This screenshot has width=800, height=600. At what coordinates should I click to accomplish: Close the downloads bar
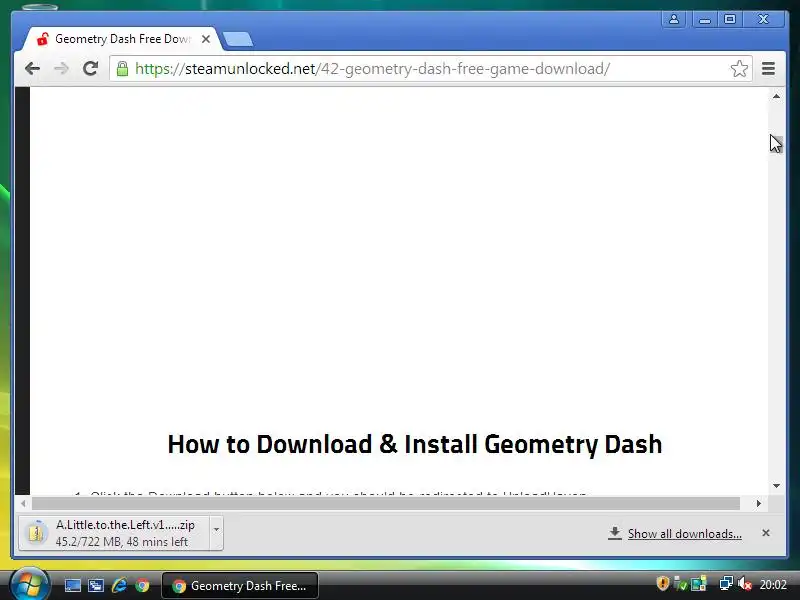point(766,533)
